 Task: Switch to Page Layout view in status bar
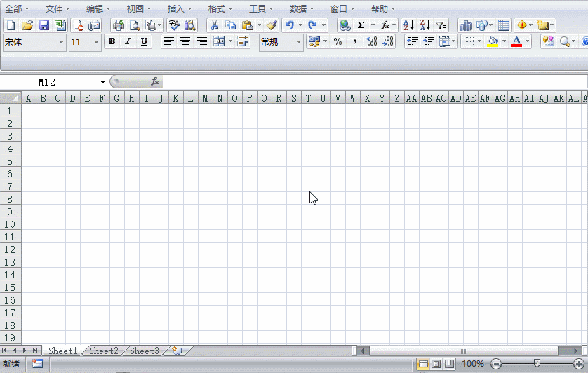tap(436, 364)
